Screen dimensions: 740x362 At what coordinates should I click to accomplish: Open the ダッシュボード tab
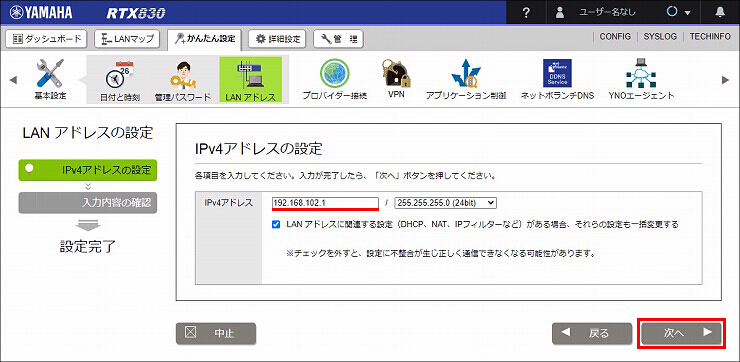coord(46,39)
